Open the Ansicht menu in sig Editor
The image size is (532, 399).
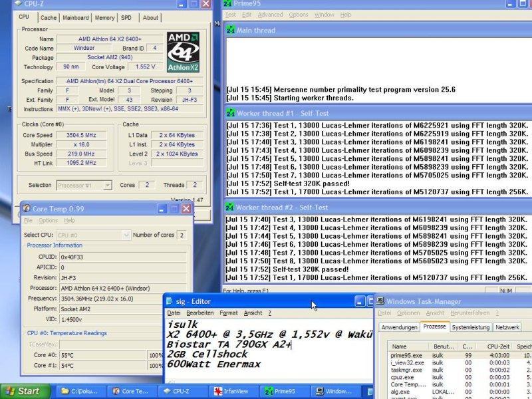253,313
